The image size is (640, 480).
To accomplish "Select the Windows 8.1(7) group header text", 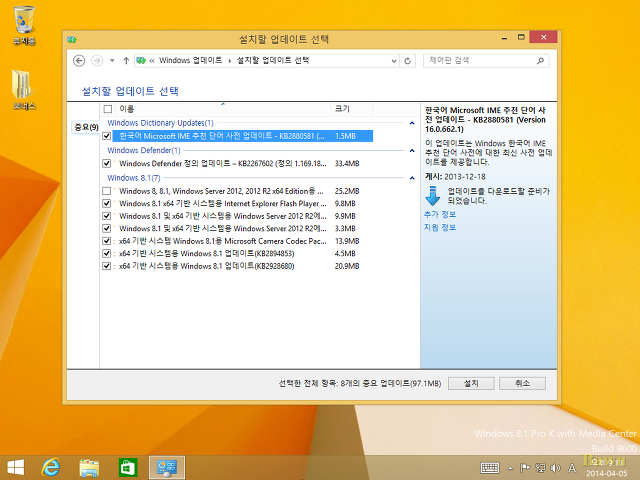I will [134, 178].
